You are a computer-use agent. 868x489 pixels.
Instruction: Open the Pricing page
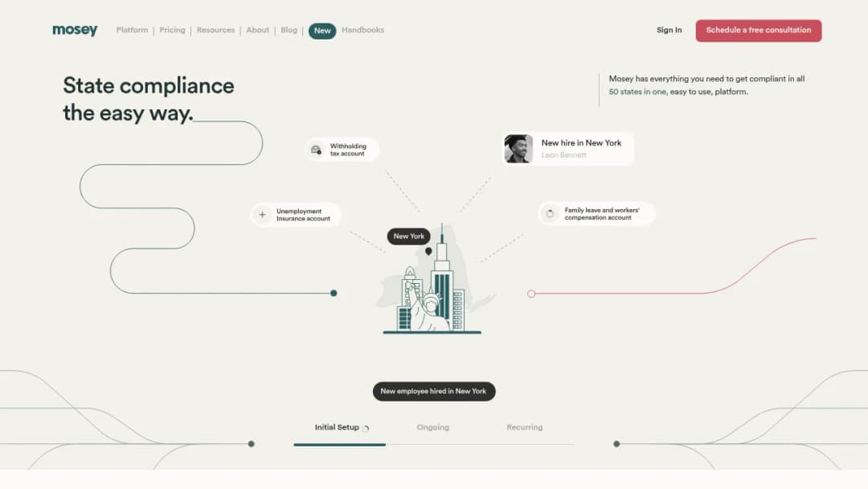[172, 30]
